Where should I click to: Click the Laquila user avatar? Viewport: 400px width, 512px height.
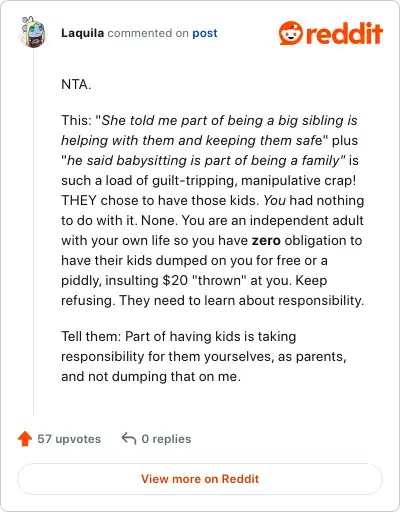[33, 32]
